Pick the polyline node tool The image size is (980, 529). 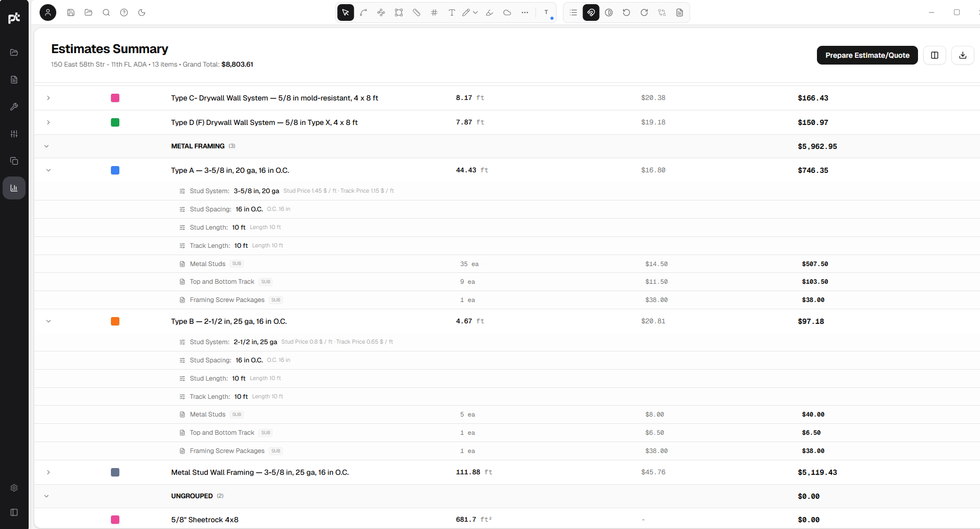pos(381,12)
